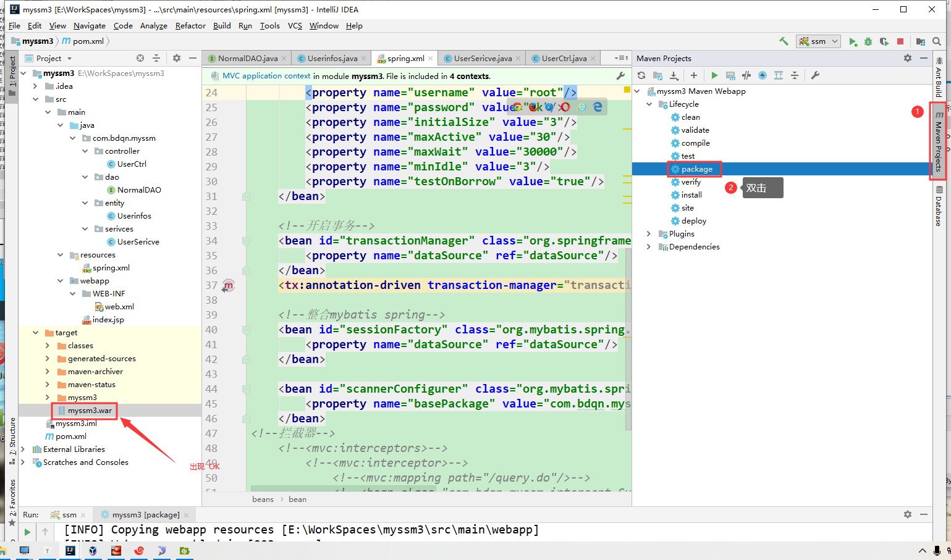Switch to the UserSericve.java tab
951x560 pixels.
(483, 58)
